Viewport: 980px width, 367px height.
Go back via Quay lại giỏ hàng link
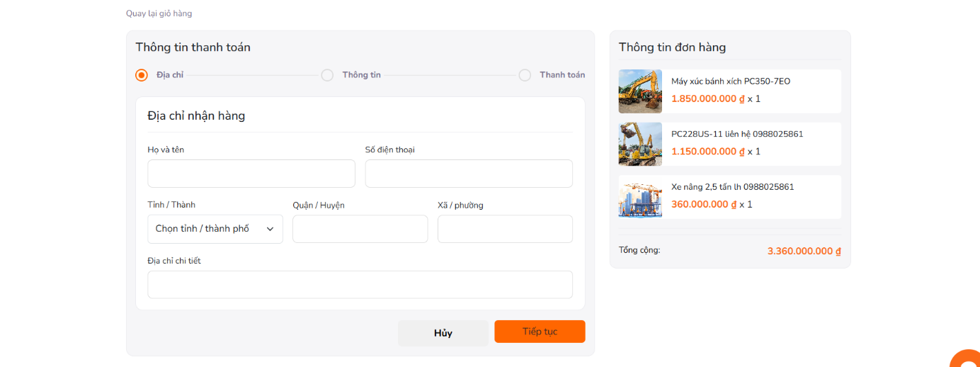coord(159,13)
